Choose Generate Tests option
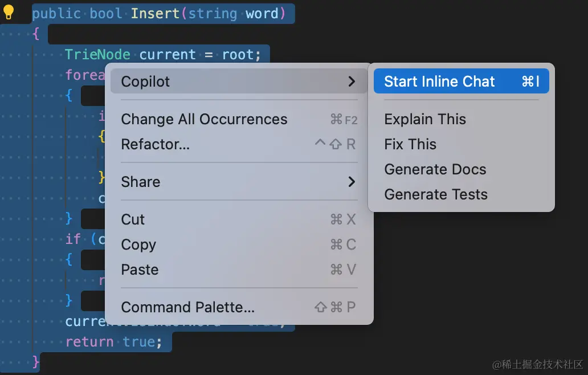 click(x=436, y=194)
